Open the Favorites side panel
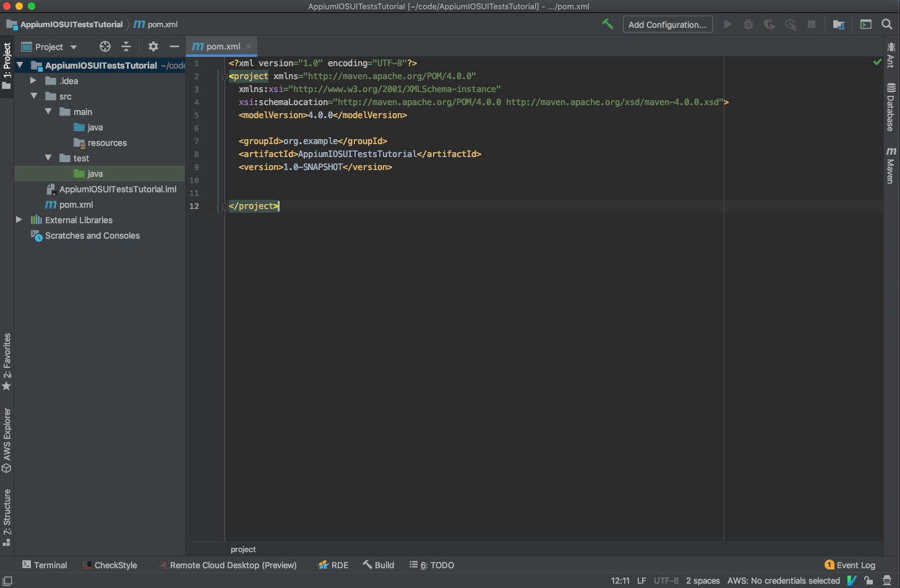 pos(7,362)
